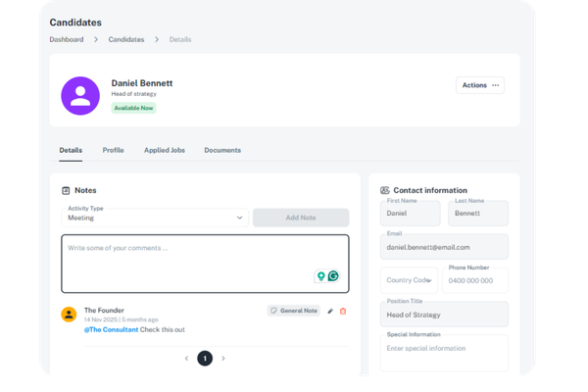Click the edit pencil icon on the note
Viewport: 588px width, 392px height.
[x=330, y=311]
